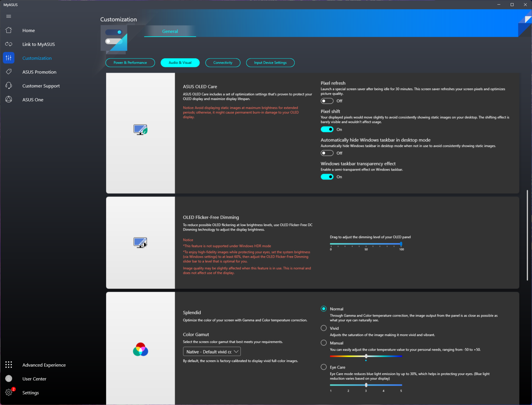Click the Manual color temperature slider

click(x=366, y=356)
